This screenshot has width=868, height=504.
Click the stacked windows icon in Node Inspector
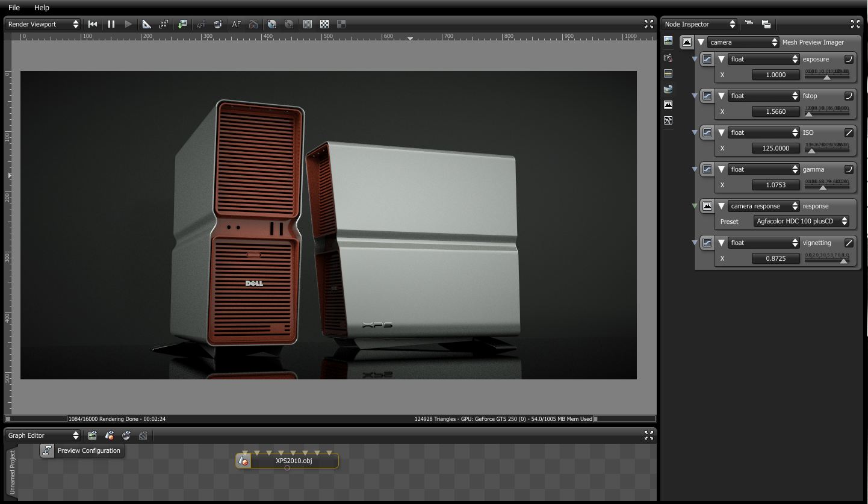click(x=766, y=24)
